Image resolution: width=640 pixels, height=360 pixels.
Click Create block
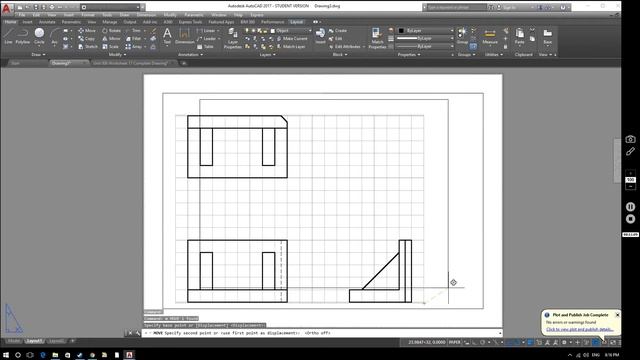tap(338, 31)
